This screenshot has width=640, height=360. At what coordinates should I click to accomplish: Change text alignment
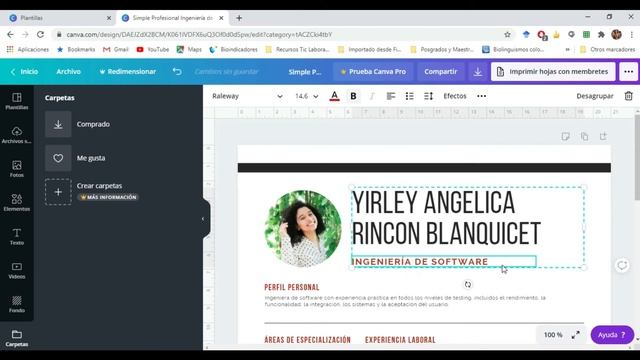point(391,96)
